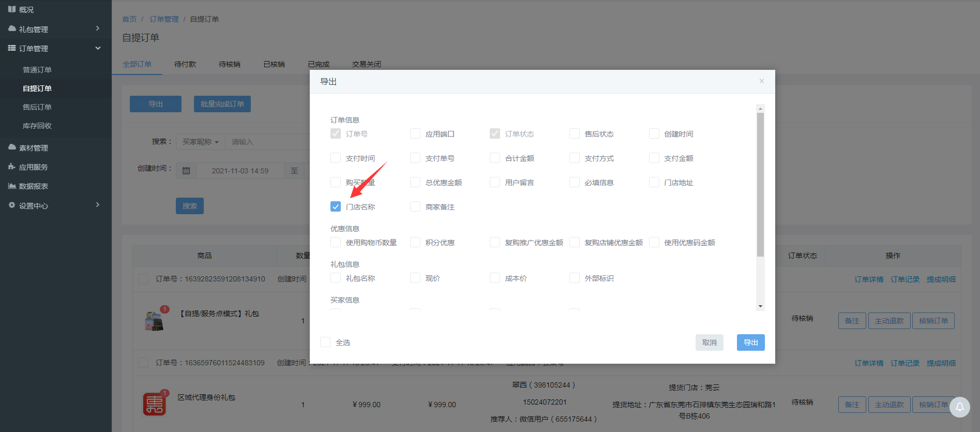This screenshot has width=980, height=432.
Task: Check the 应用端口 checkbox
Action: [415, 133]
